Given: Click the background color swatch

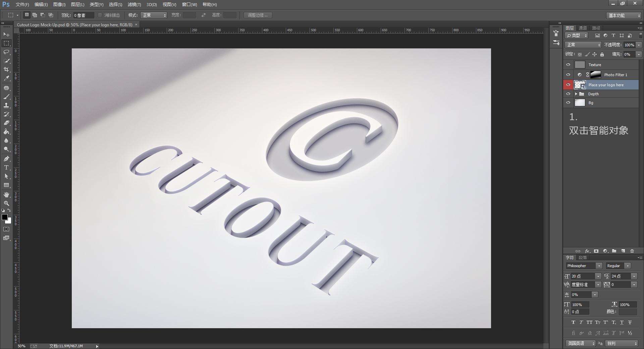Looking at the screenshot, I should (9, 221).
